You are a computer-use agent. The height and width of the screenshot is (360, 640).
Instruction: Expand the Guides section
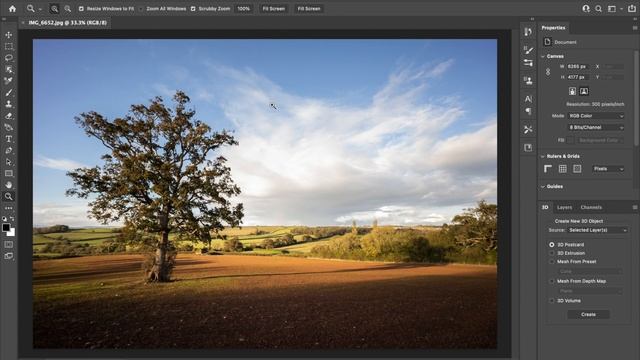(x=543, y=187)
